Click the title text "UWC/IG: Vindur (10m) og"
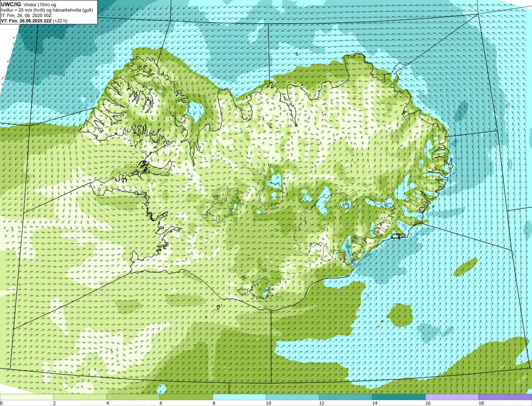This screenshot has height=406, width=532. click(x=28, y=5)
